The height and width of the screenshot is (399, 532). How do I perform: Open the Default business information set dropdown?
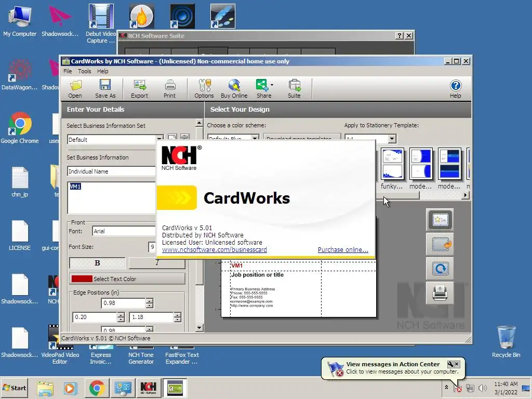point(159,138)
